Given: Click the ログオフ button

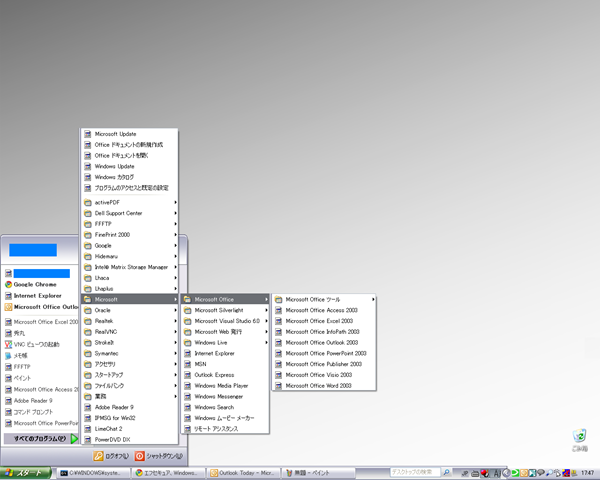Looking at the screenshot, I should (111, 456).
